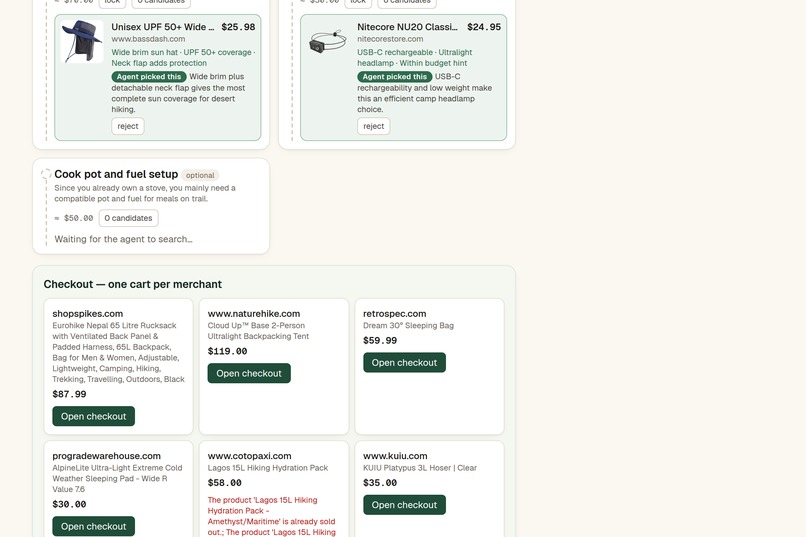Click the Nitecore NU20 Classi... product title
The width and height of the screenshot is (806, 537).
(407, 27)
